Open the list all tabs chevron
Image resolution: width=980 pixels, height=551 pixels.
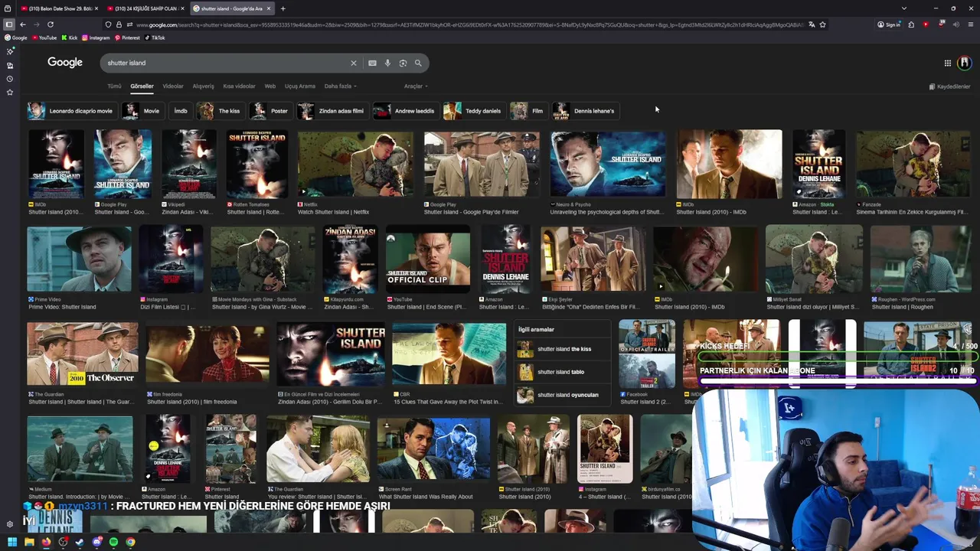(x=904, y=8)
